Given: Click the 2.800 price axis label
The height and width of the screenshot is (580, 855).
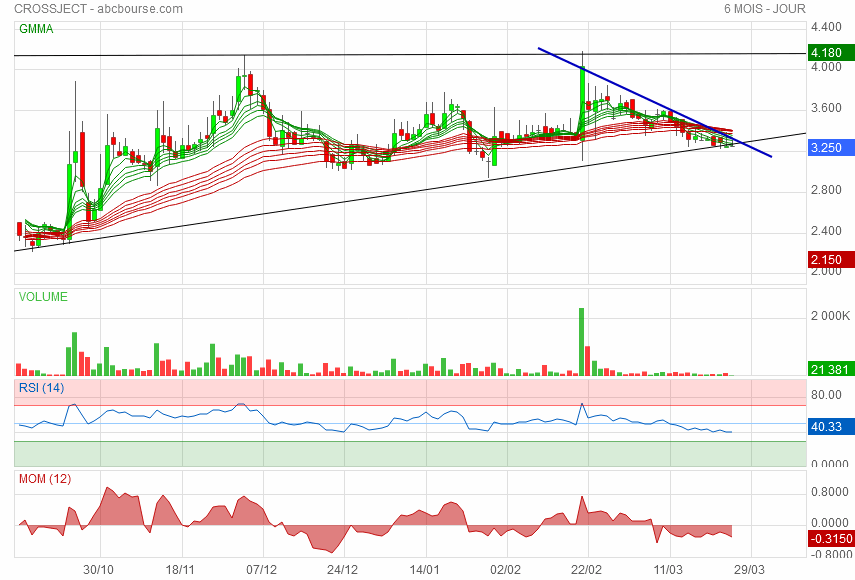Looking at the screenshot, I should pyautogui.click(x=826, y=190).
